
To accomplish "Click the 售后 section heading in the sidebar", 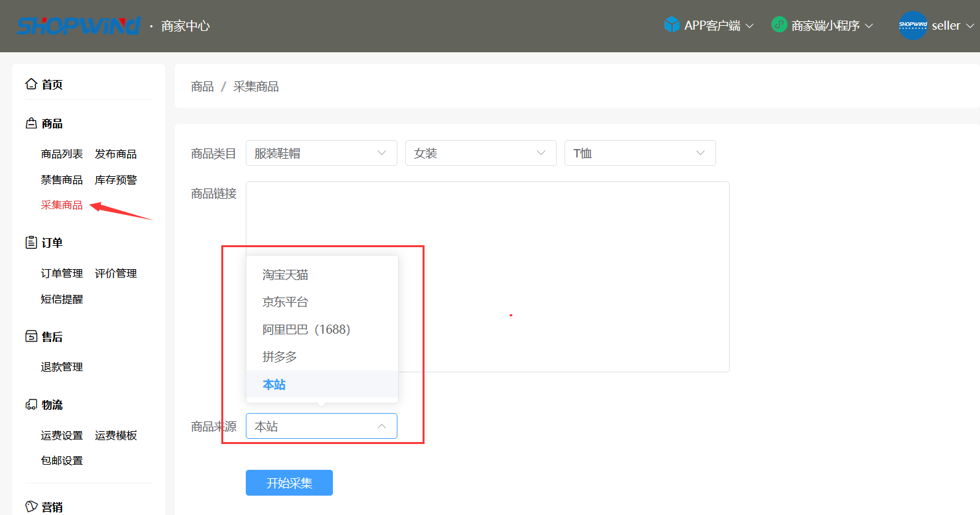I will (52, 337).
